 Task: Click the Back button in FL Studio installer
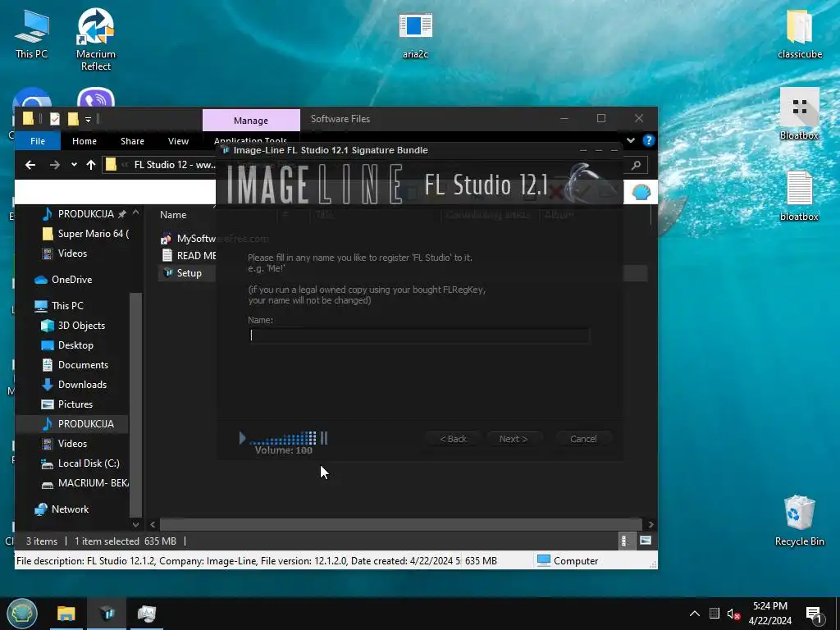click(x=453, y=439)
